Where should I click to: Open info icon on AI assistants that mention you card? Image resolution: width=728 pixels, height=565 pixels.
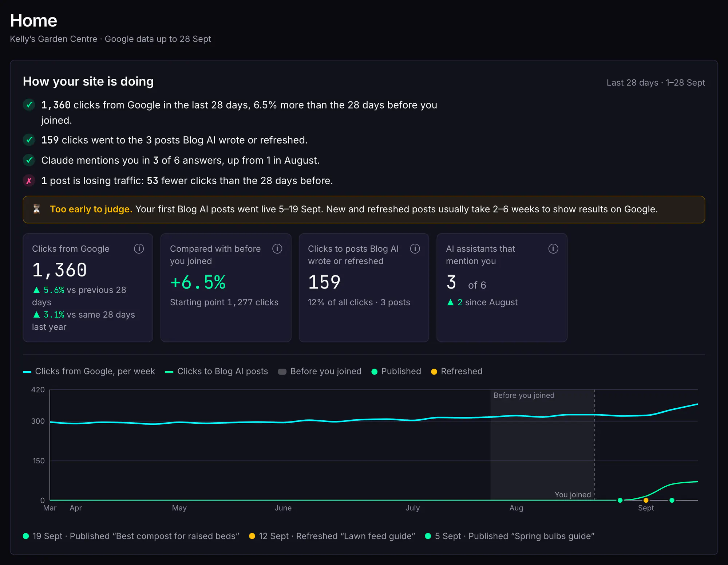coord(553,249)
